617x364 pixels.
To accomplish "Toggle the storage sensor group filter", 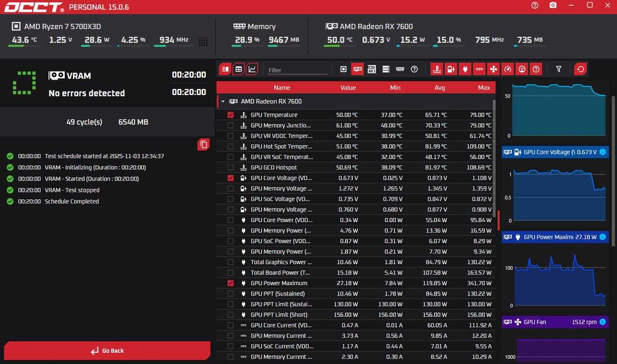I will click(x=386, y=69).
